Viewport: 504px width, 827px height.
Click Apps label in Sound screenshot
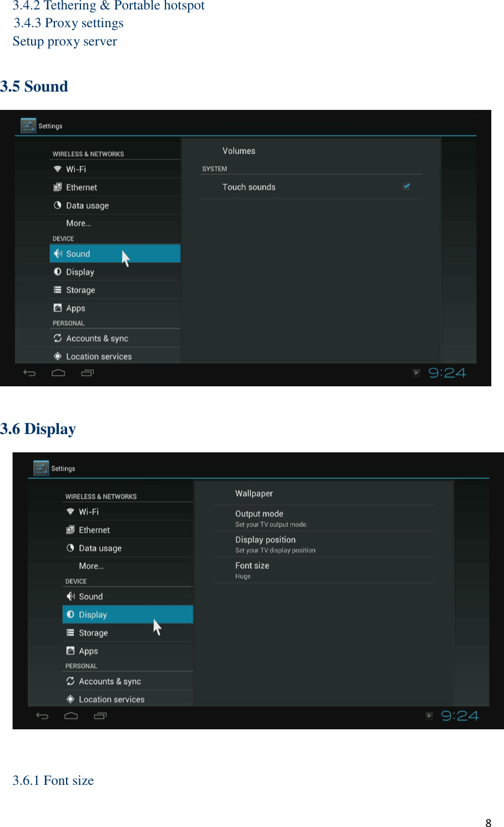pos(75,308)
